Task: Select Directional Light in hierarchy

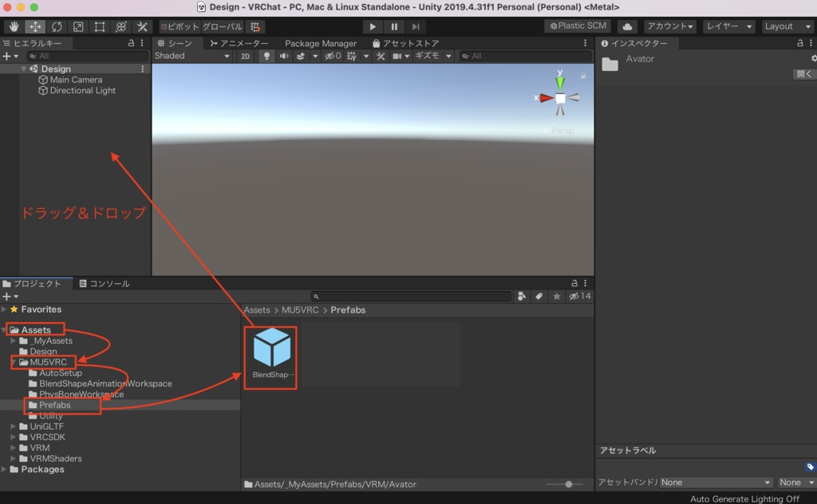Action: pyautogui.click(x=77, y=91)
